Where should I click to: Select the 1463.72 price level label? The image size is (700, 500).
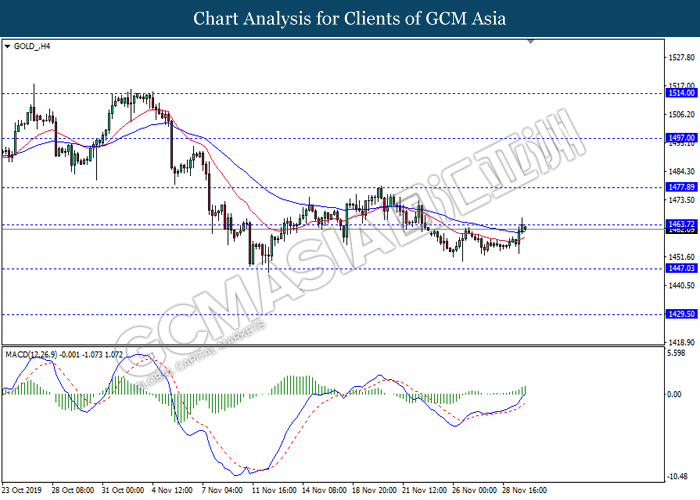click(x=681, y=224)
